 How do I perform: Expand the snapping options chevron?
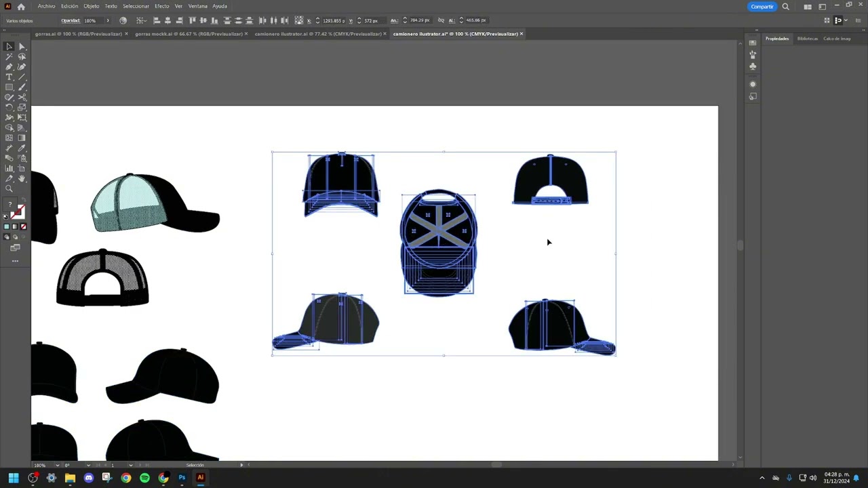click(x=846, y=20)
